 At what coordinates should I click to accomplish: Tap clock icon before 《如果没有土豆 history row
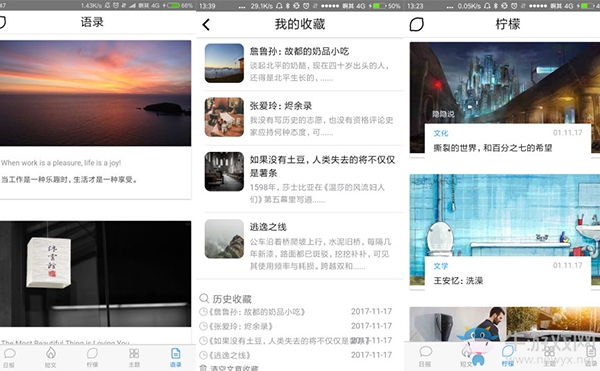pyautogui.click(x=204, y=341)
